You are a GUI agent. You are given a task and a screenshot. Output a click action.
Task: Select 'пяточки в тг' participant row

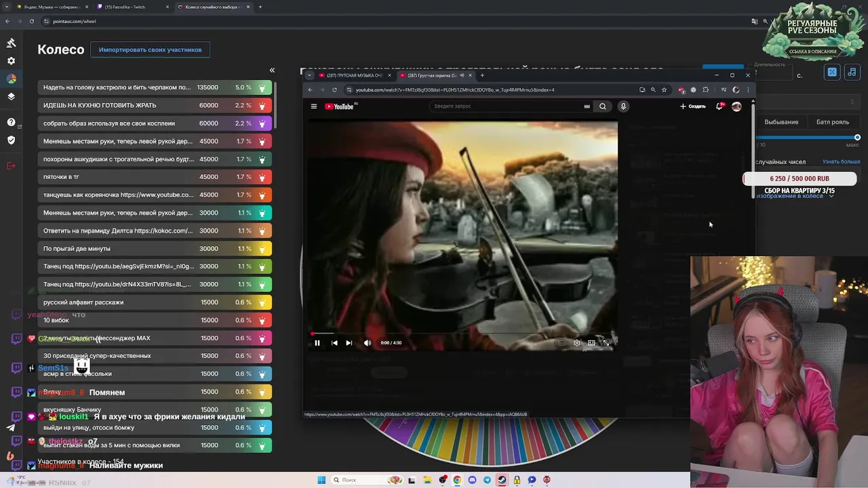pos(155,177)
